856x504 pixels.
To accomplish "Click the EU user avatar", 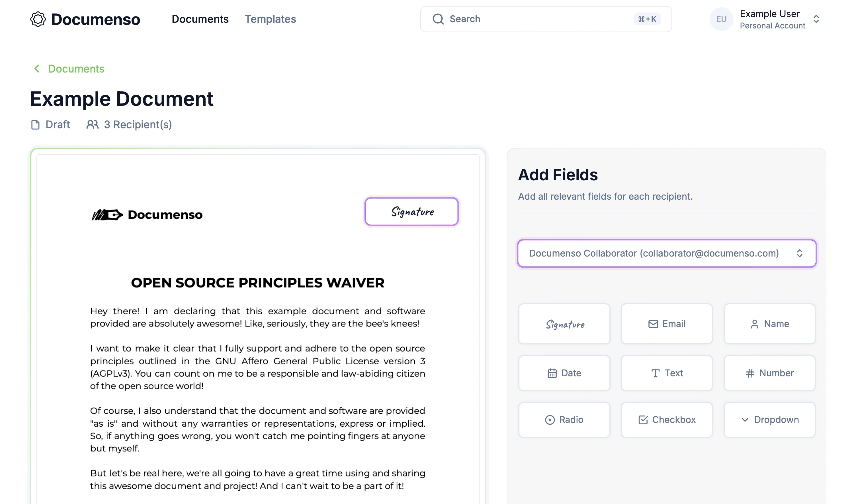I will tap(721, 19).
